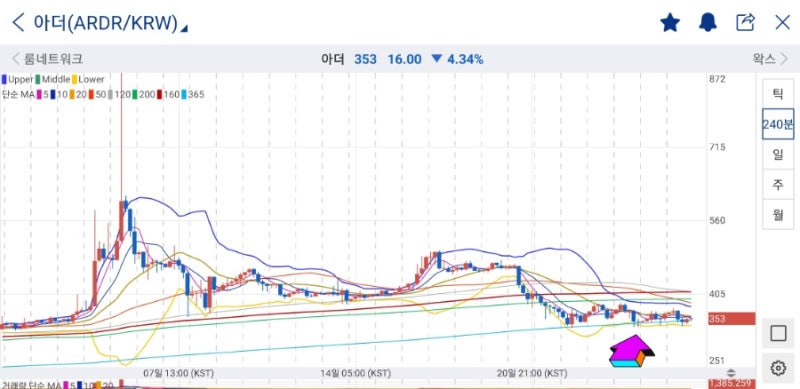Adjust the volume pane resize handle

(731, 373)
